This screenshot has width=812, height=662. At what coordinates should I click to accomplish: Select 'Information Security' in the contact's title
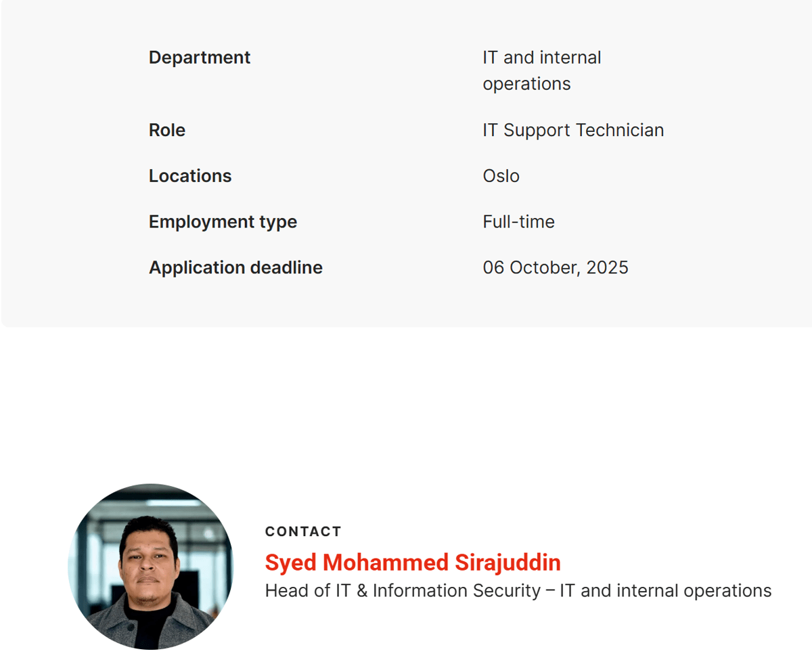(456, 591)
